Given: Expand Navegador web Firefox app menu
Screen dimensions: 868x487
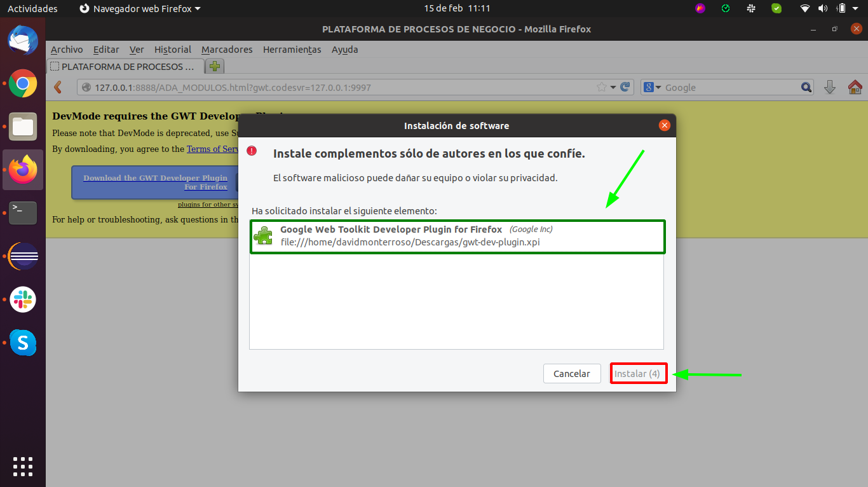Looking at the screenshot, I should pos(140,9).
